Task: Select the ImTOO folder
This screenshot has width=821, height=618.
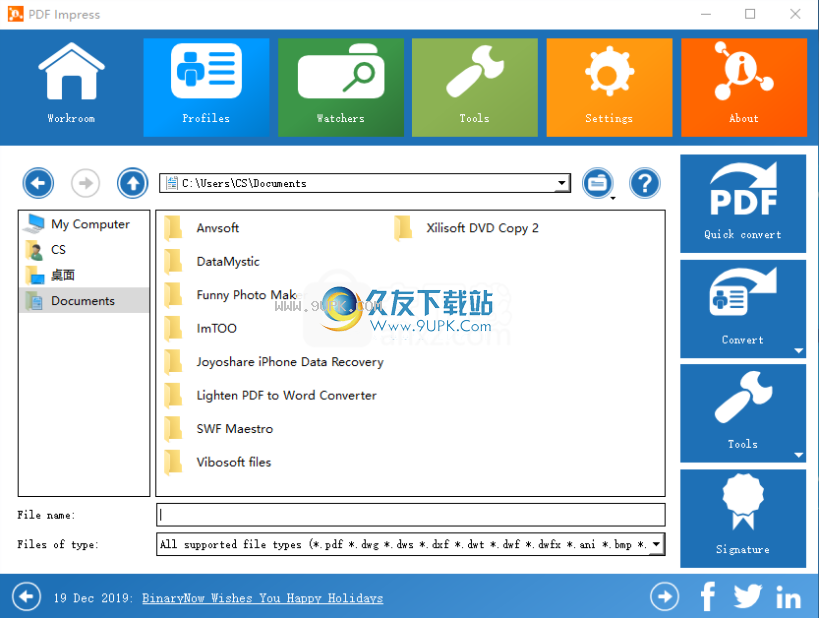Action: pyautogui.click(x=200, y=328)
